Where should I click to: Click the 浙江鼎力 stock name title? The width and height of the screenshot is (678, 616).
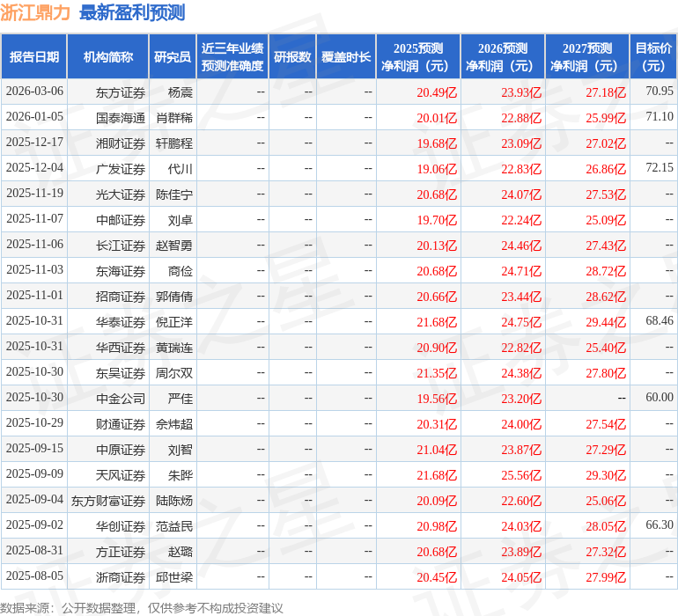tap(36, 12)
